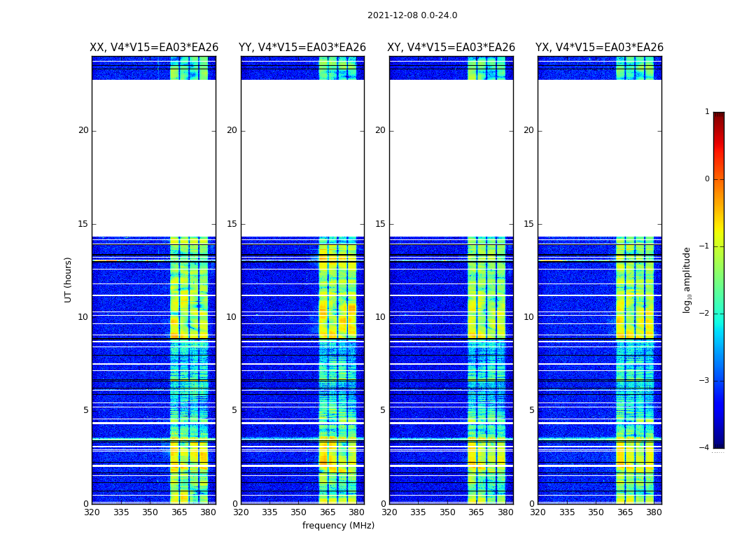Click the colorbar tick label 0
Screen dimensions: 735x560
click(x=707, y=179)
